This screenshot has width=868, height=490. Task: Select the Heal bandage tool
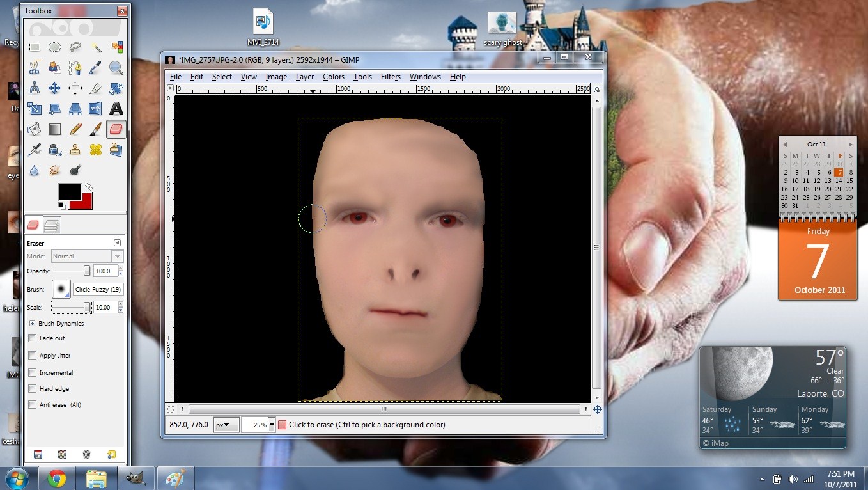point(96,150)
